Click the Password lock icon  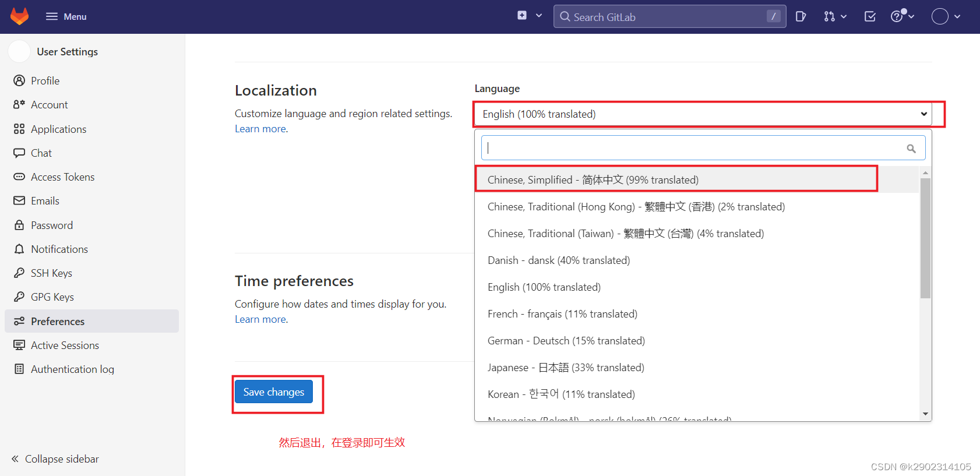19,225
